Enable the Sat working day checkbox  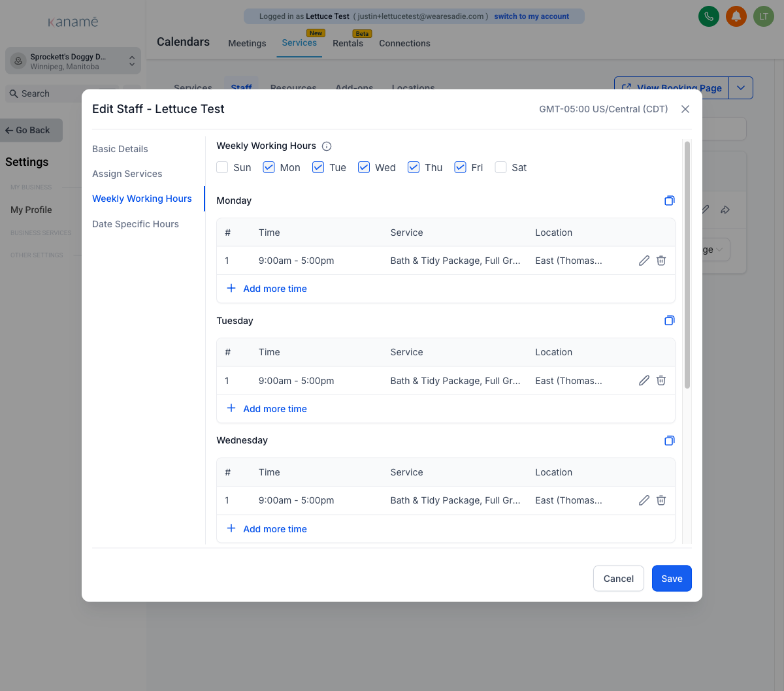pos(501,167)
